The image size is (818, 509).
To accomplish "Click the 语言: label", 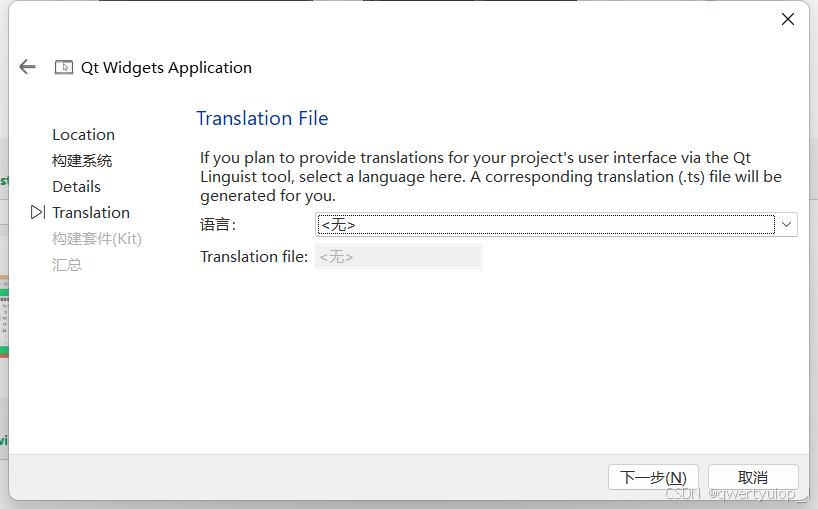I will (218, 225).
